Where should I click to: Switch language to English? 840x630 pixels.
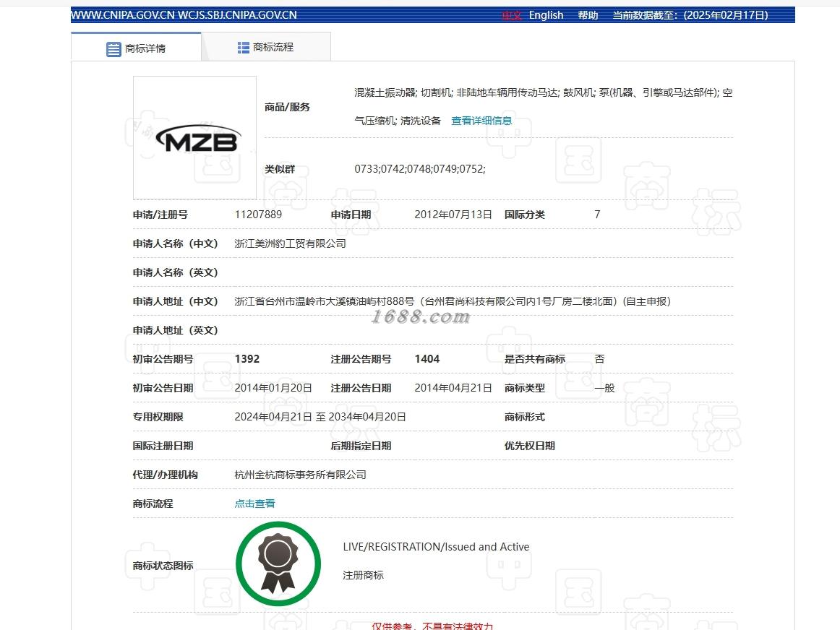[546, 15]
